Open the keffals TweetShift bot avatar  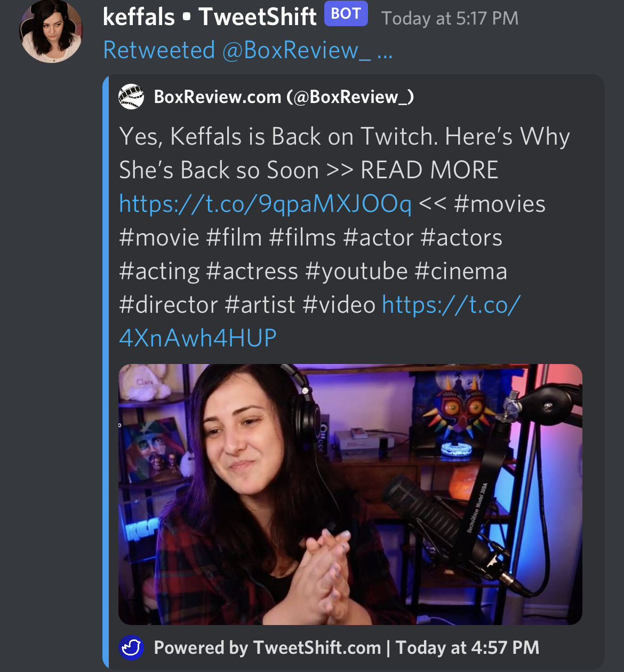51,31
